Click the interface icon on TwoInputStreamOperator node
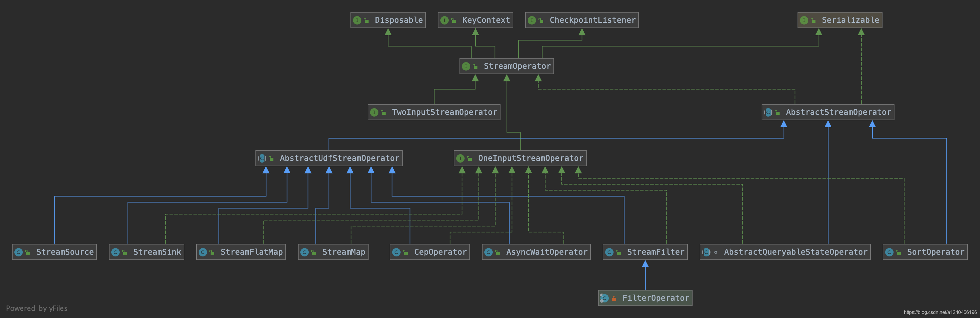 pyautogui.click(x=374, y=112)
